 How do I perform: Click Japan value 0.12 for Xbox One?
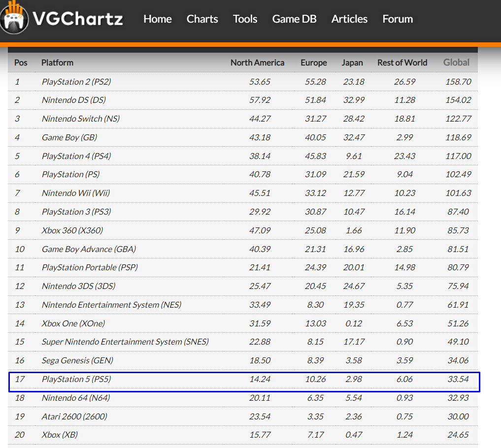[354, 323]
